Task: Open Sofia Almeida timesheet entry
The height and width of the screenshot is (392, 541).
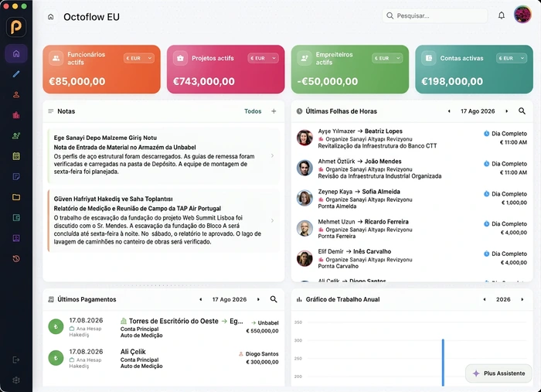Action: tap(412, 199)
